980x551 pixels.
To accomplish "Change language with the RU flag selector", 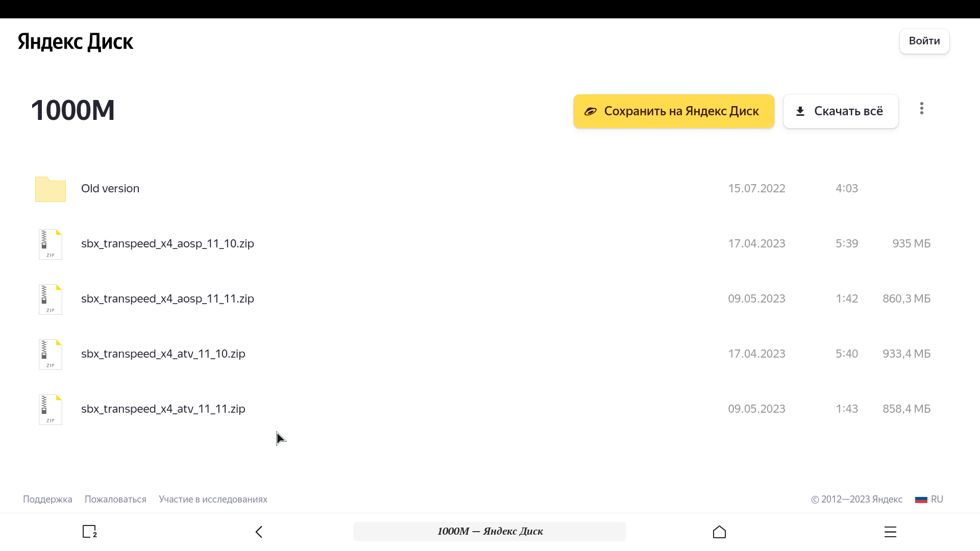I will tap(929, 499).
